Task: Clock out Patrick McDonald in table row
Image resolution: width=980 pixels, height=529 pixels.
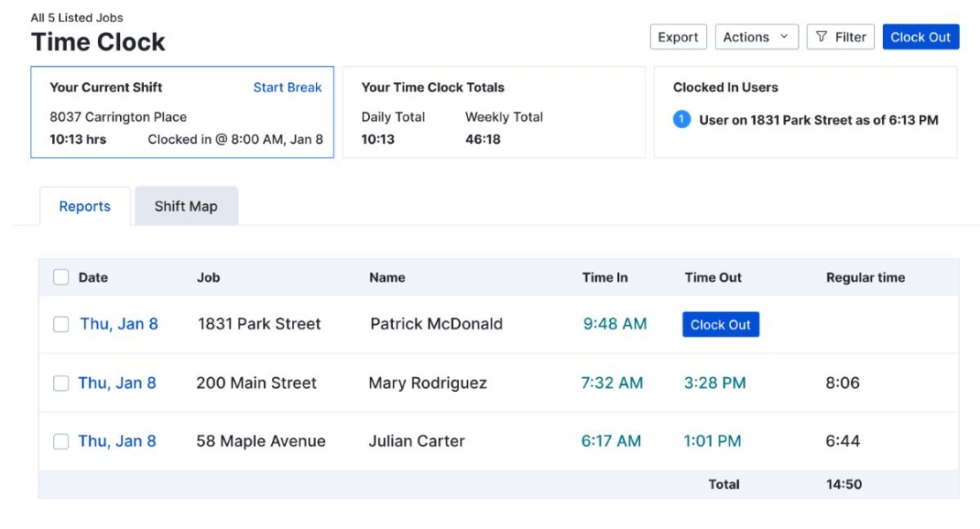Action: (x=720, y=325)
